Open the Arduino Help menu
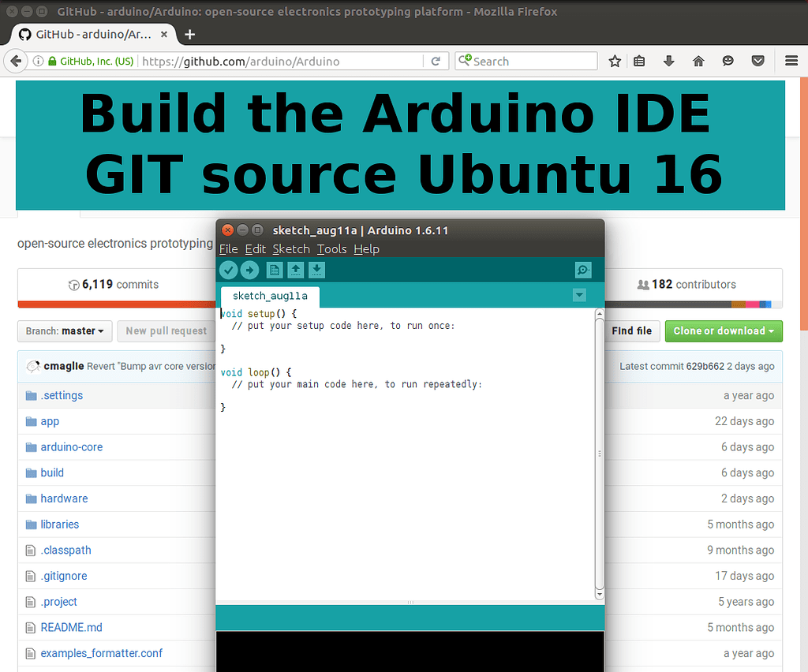The width and height of the screenshot is (808, 672). (x=366, y=249)
